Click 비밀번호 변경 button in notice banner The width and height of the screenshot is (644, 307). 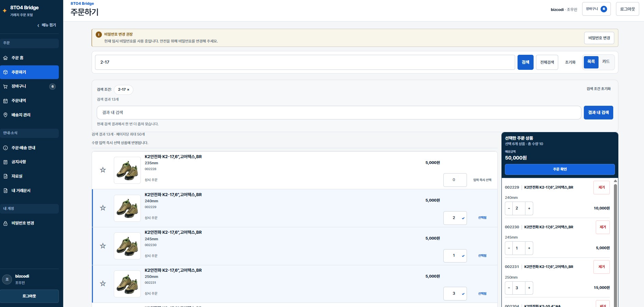599,38
